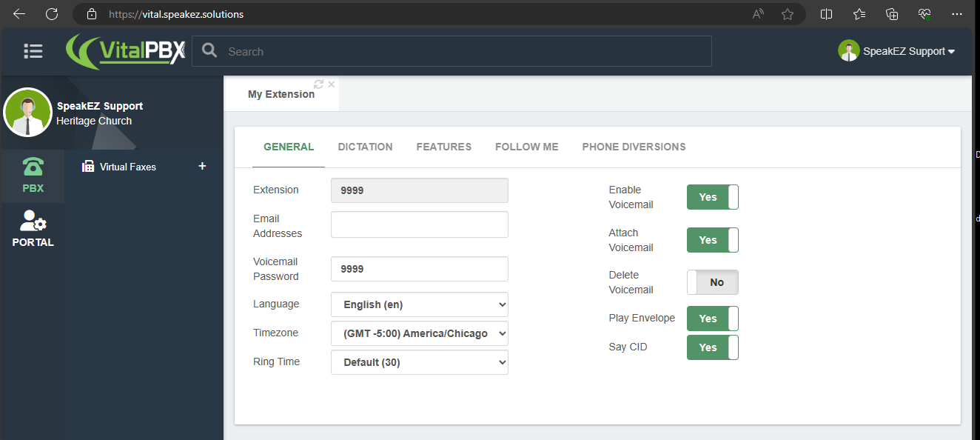Open the hamburger navigation menu
The image size is (980, 440).
click(x=33, y=51)
